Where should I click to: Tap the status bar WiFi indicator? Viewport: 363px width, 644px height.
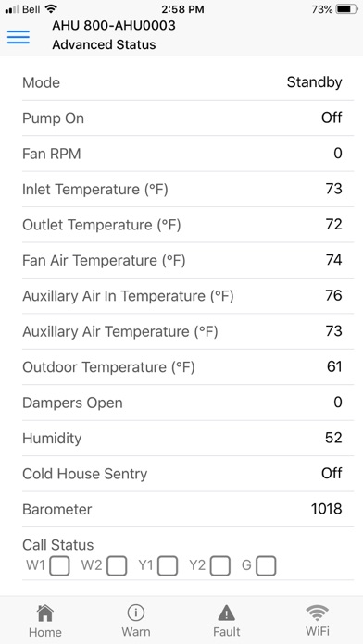coord(51,9)
